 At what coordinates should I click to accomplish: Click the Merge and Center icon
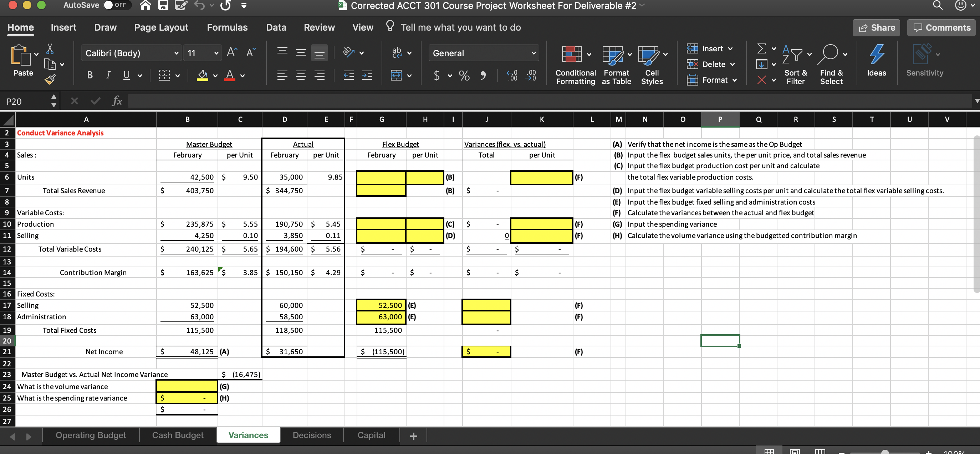point(397,75)
